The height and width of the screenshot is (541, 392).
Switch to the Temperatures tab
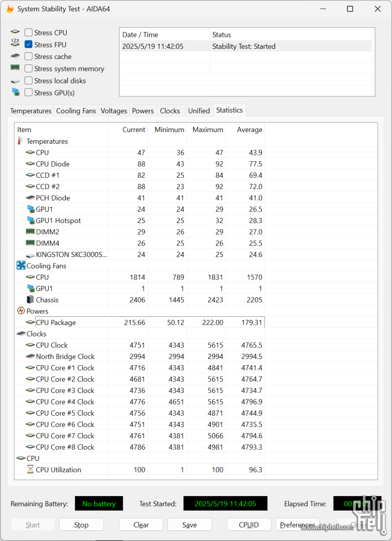(x=31, y=111)
